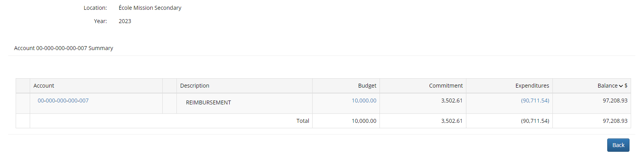
Task: Select the Description column header
Action: point(194,86)
